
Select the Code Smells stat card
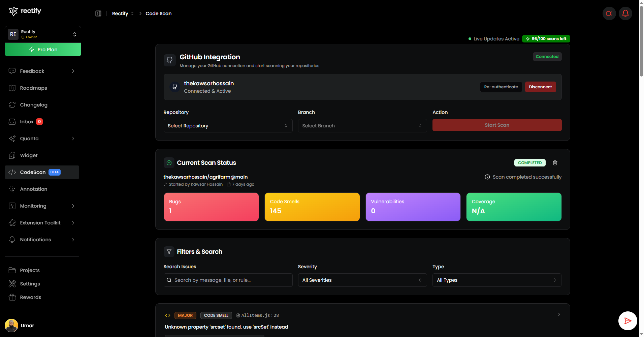312,207
